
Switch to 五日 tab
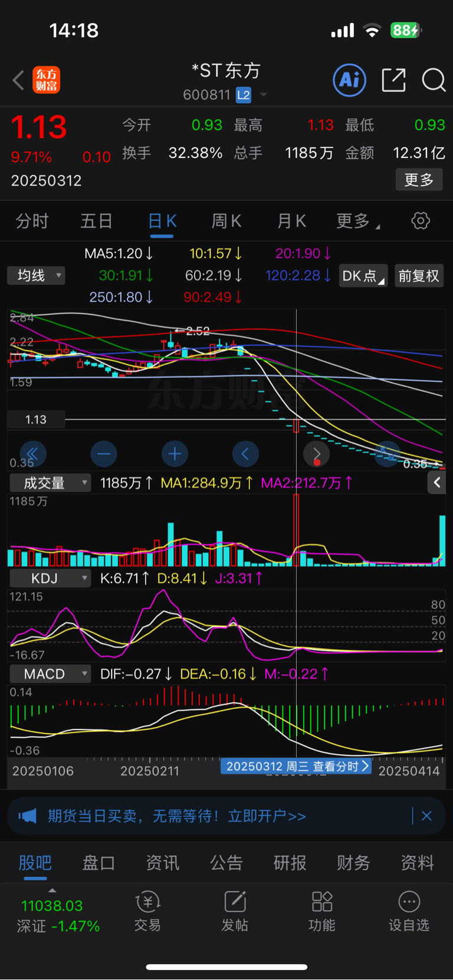click(96, 221)
